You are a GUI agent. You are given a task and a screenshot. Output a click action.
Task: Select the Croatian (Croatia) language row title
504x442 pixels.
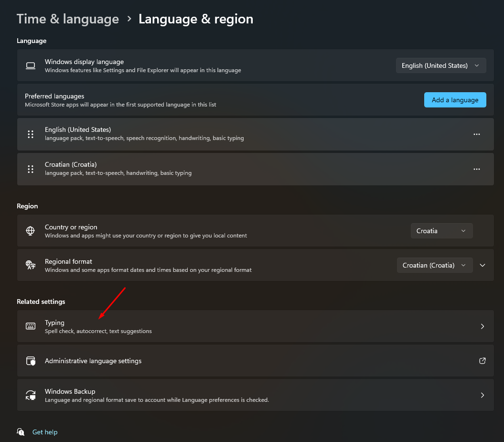tap(71, 164)
